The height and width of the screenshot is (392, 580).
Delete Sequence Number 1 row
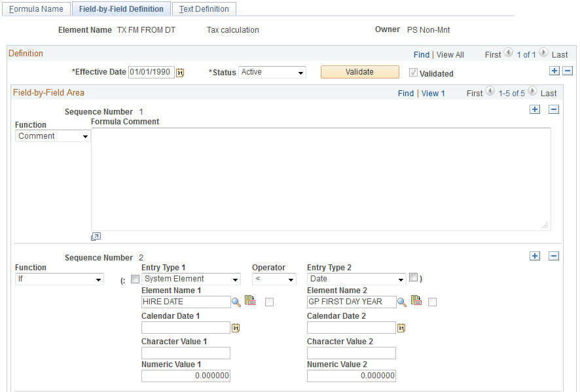(x=553, y=109)
